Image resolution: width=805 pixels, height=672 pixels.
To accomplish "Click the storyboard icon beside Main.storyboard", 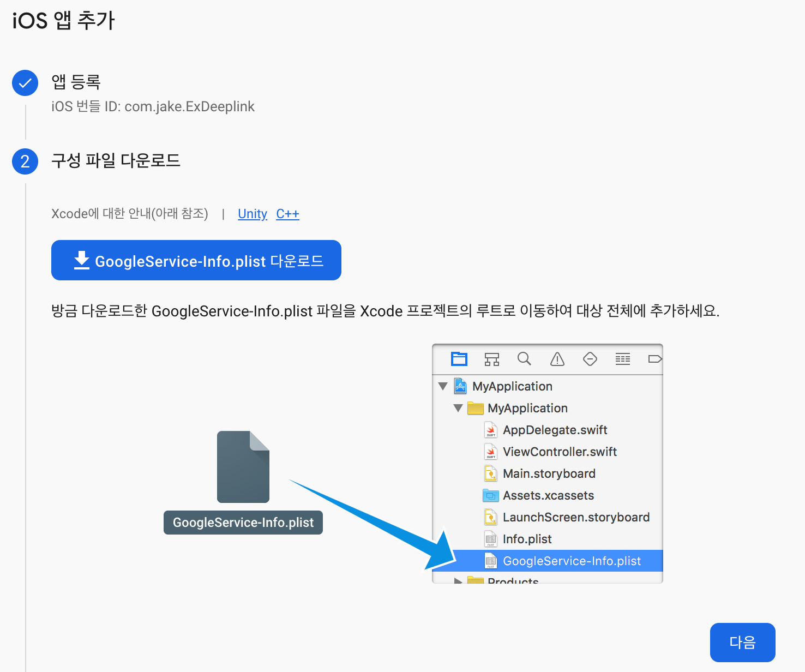I will pos(491,473).
